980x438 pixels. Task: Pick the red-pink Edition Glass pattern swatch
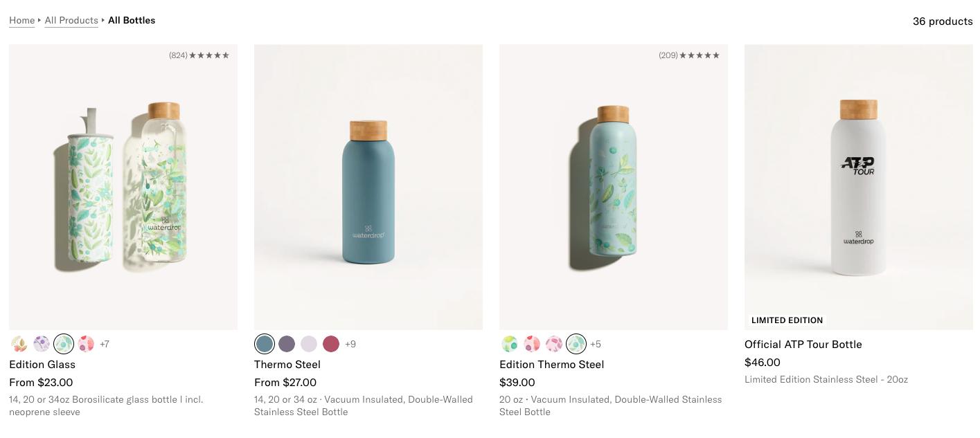click(x=86, y=344)
